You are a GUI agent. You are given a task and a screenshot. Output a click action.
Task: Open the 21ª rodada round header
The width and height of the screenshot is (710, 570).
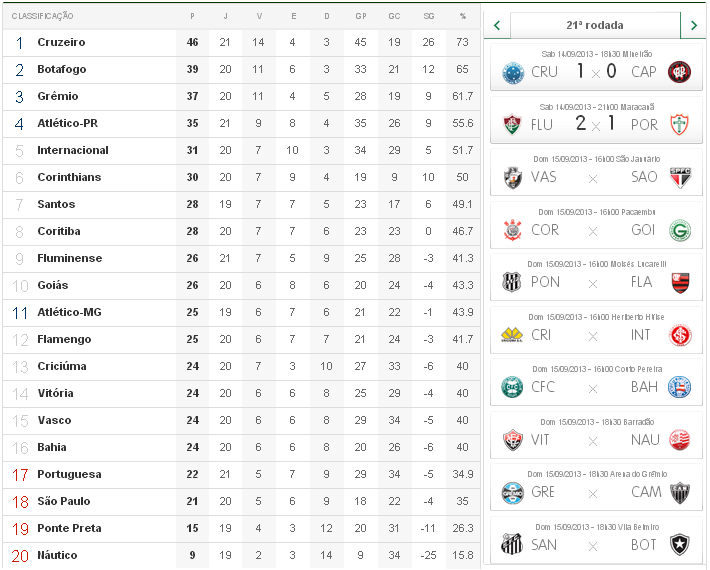(x=595, y=25)
